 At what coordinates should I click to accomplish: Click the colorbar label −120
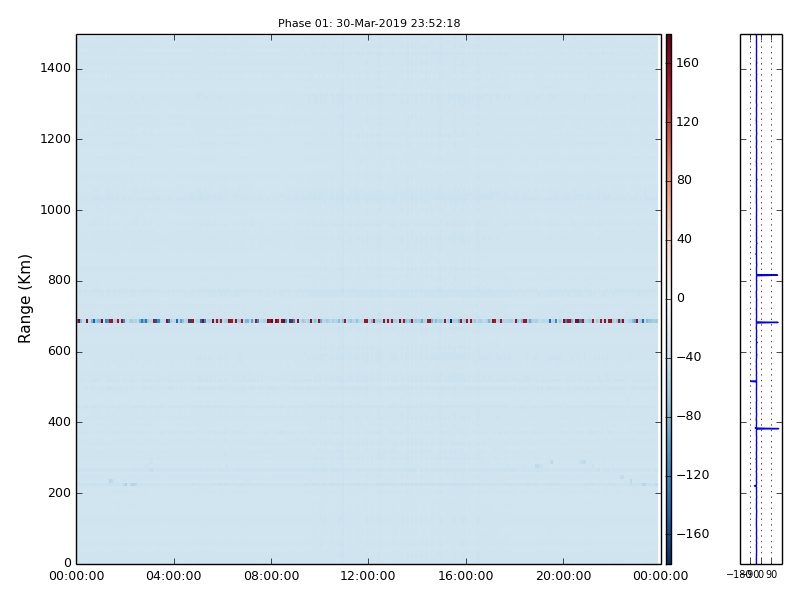pyautogui.click(x=693, y=475)
